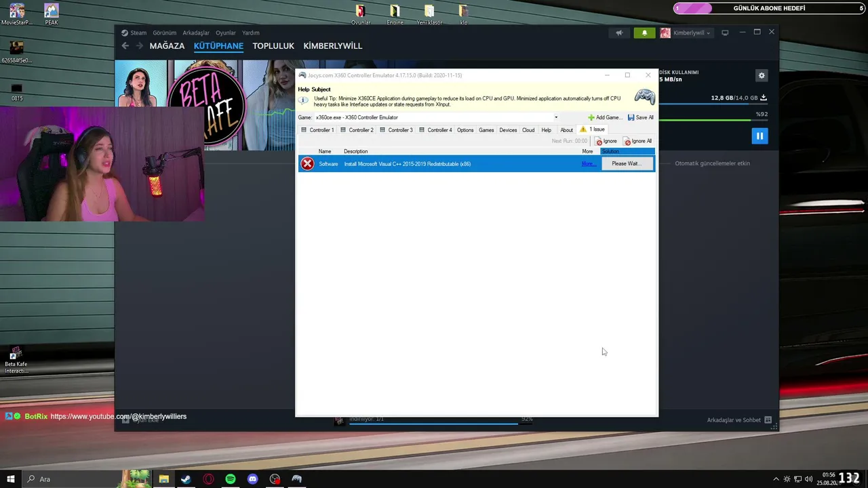Open the Steam menu
This screenshot has width=868, height=488.
134,33
